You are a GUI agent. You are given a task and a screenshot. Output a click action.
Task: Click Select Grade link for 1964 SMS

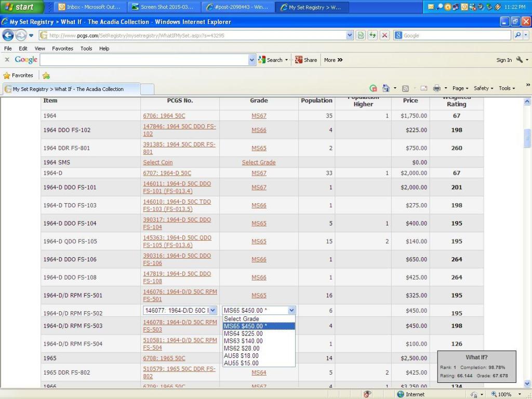[x=259, y=163]
